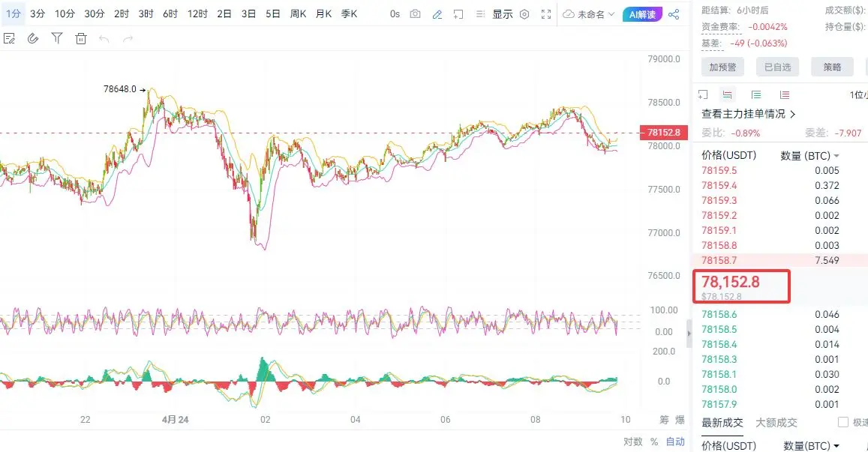Click buy order row 78158.6
868x452 pixels.
tap(780, 314)
